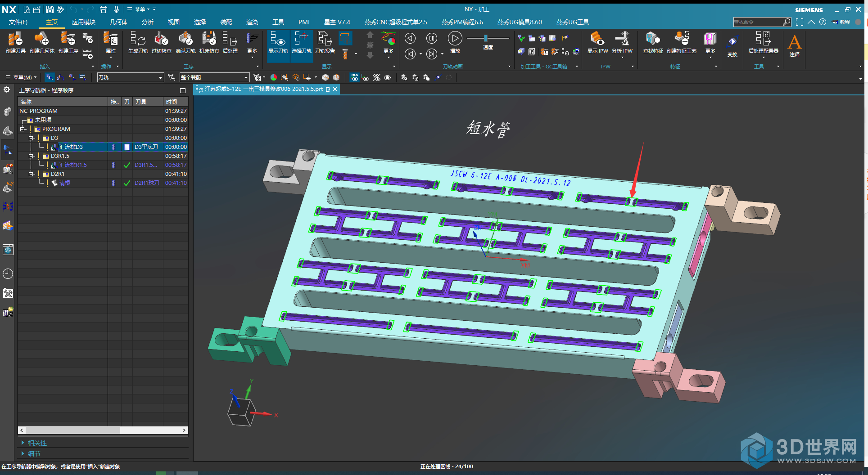Screen dimensions: 868x475
Task: Toggle the plain eye visibility icon in selection bar
Action: click(x=387, y=77)
